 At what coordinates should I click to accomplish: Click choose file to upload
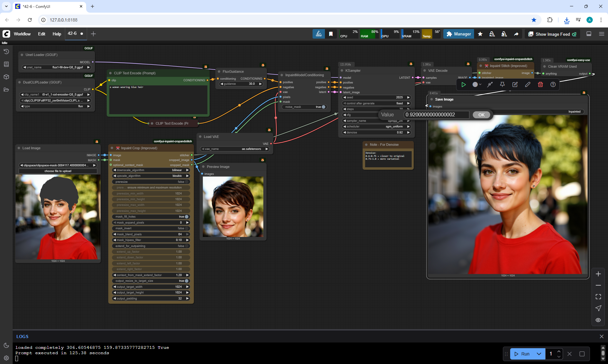pos(58,171)
